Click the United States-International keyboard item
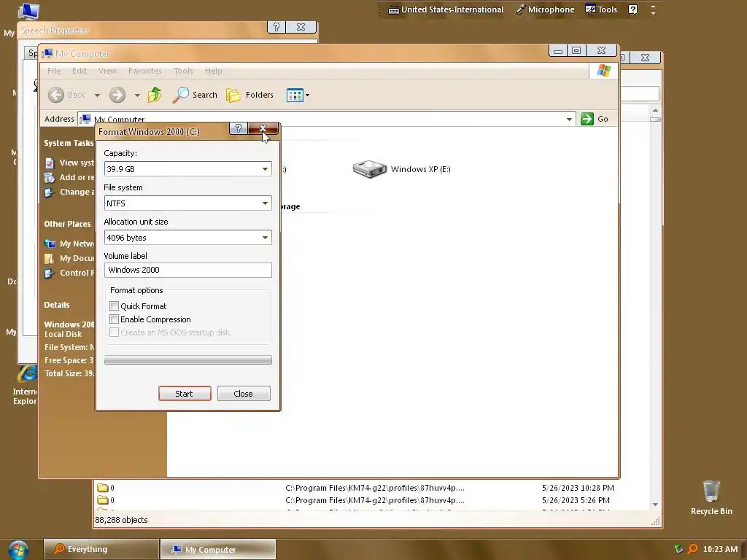The image size is (747, 560). [x=446, y=9]
